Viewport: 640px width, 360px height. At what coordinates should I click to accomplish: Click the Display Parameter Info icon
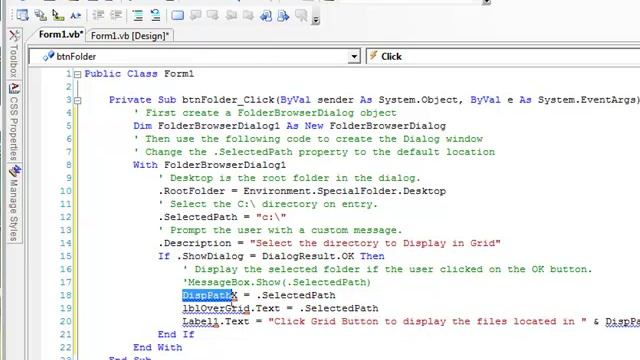[40, 16]
